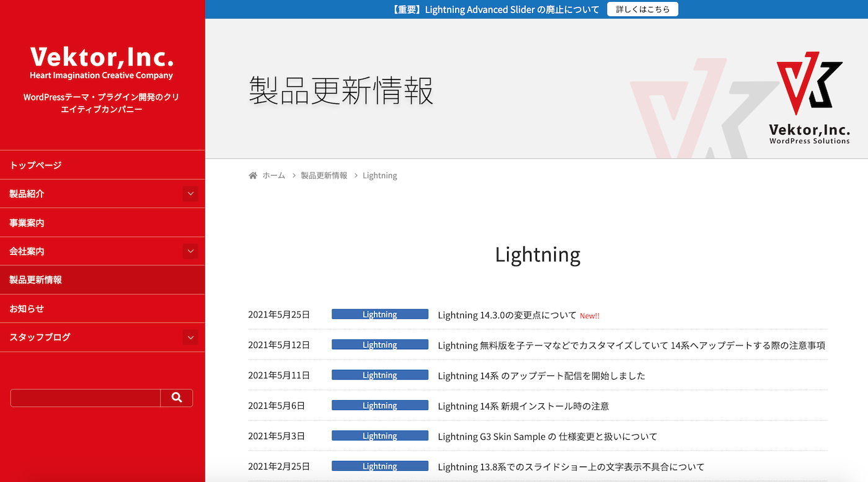
Task: Go to ホーム breadcrumb link
Action: click(273, 176)
